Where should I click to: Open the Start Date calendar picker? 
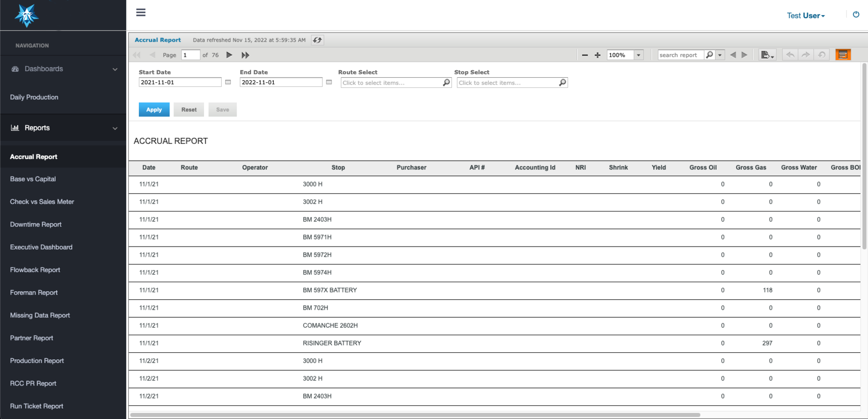pyautogui.click(x=228, y=82)
